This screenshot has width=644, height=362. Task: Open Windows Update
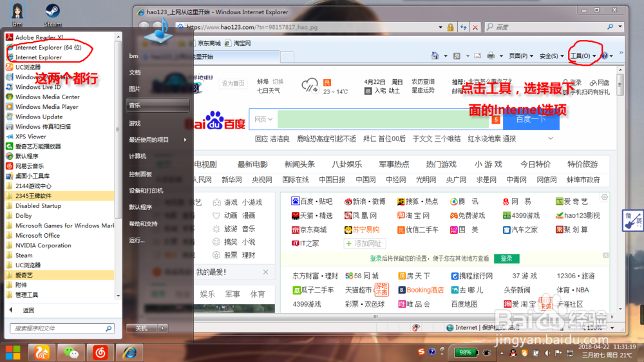point(39,117)
